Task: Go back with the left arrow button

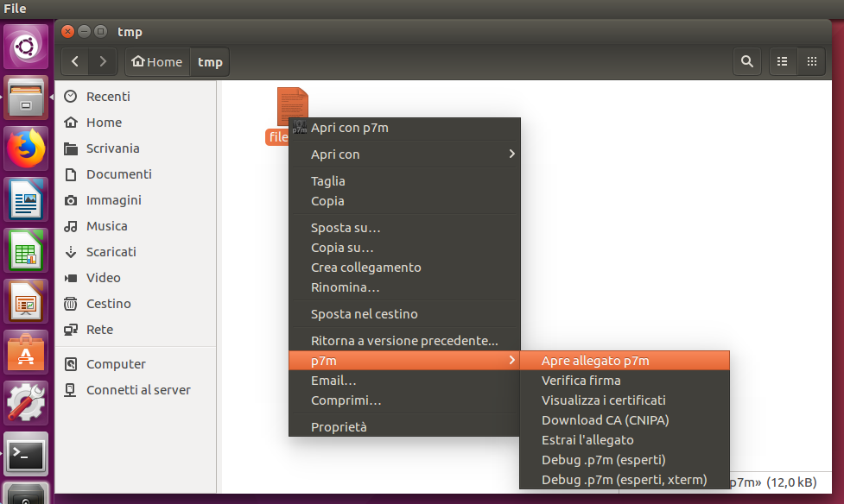Action: 76,62
